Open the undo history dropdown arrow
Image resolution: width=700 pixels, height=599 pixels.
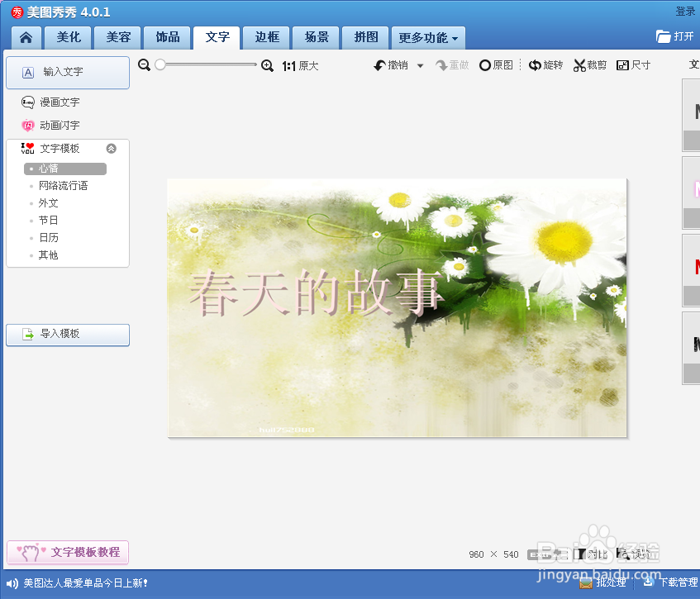[420, 64]
